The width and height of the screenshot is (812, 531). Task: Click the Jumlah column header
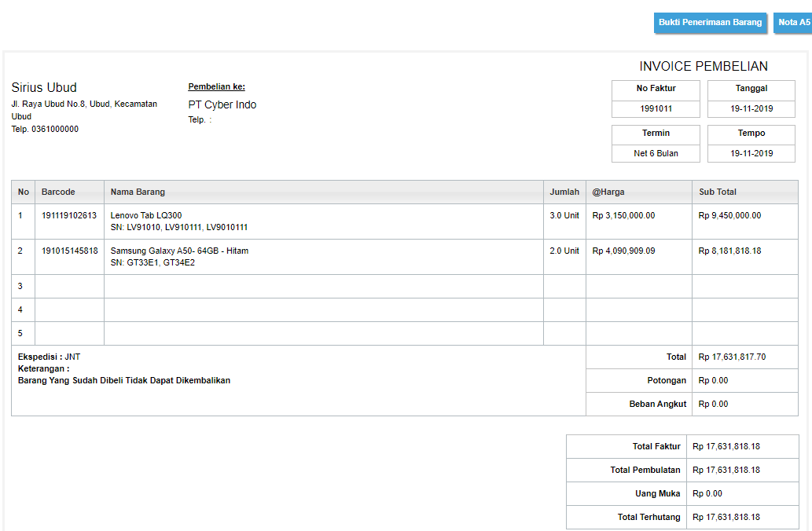tap(564, 192)
